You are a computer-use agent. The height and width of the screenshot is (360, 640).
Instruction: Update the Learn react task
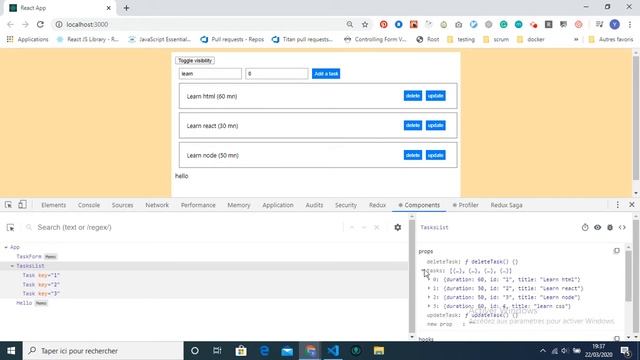pos(436,125)
